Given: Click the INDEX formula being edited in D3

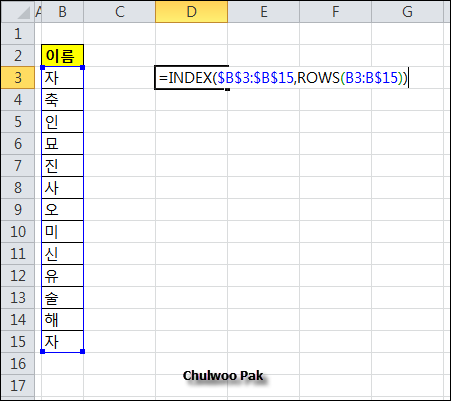Looking at the screenshot, I should pyautogui.click(x=283, y=78).
